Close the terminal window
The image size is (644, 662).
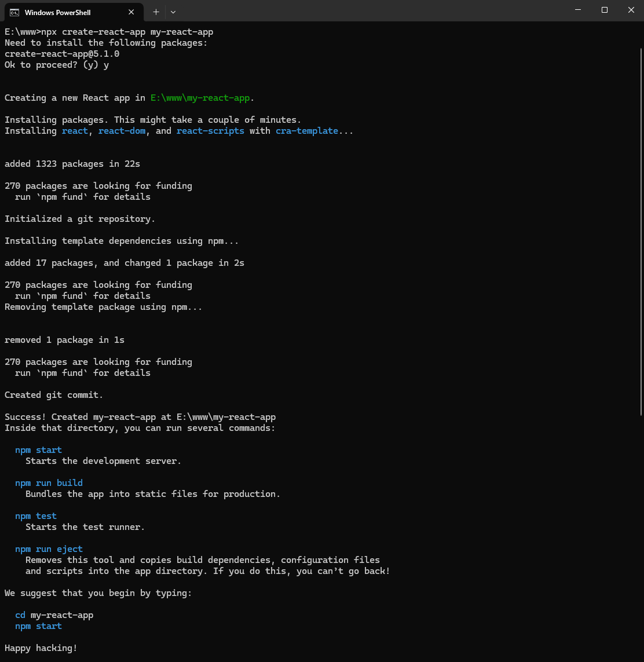(631, 10)
